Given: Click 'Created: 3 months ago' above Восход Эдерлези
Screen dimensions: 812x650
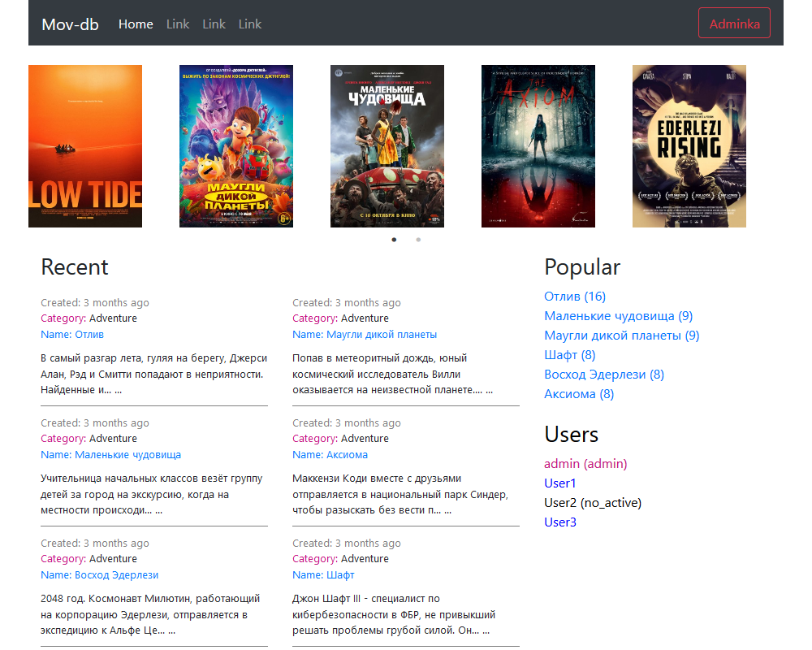Looking at the screenshot, I should coord(95,544).
